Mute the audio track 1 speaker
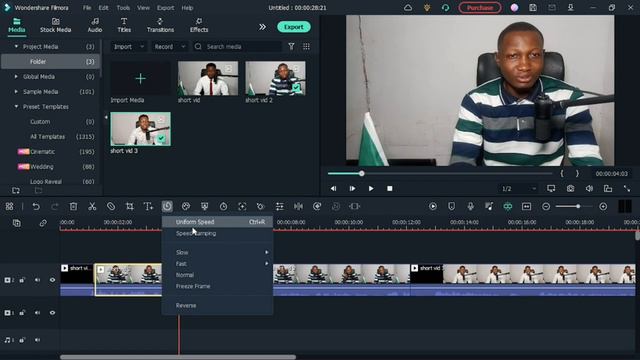 (x=37, y=340)
